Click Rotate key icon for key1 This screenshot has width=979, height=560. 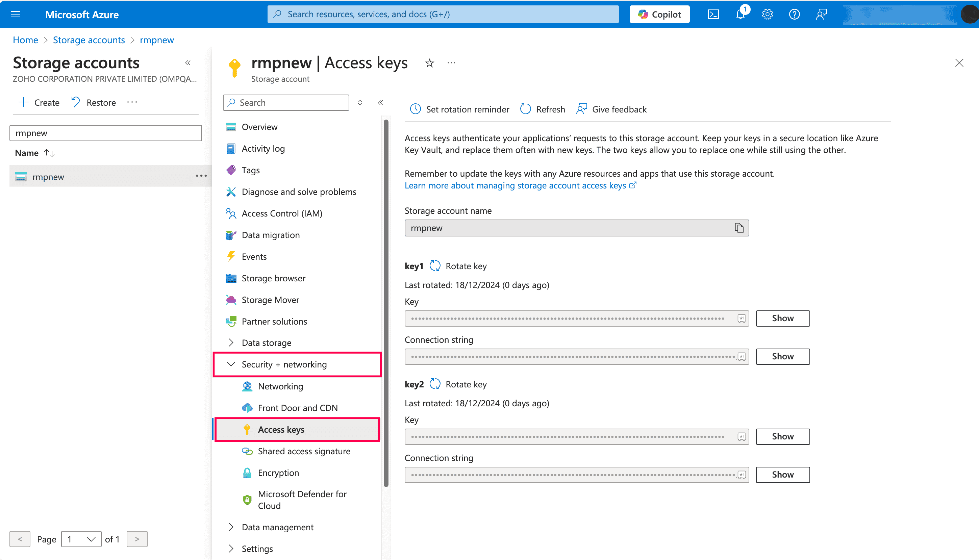pyautogui.click(x=435, y=266)
